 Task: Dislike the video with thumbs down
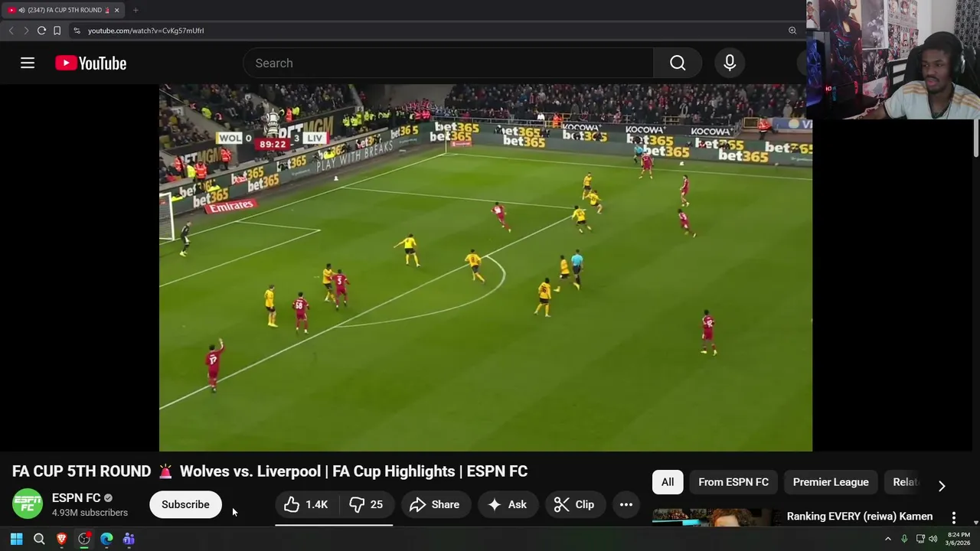tap(366, 504)
